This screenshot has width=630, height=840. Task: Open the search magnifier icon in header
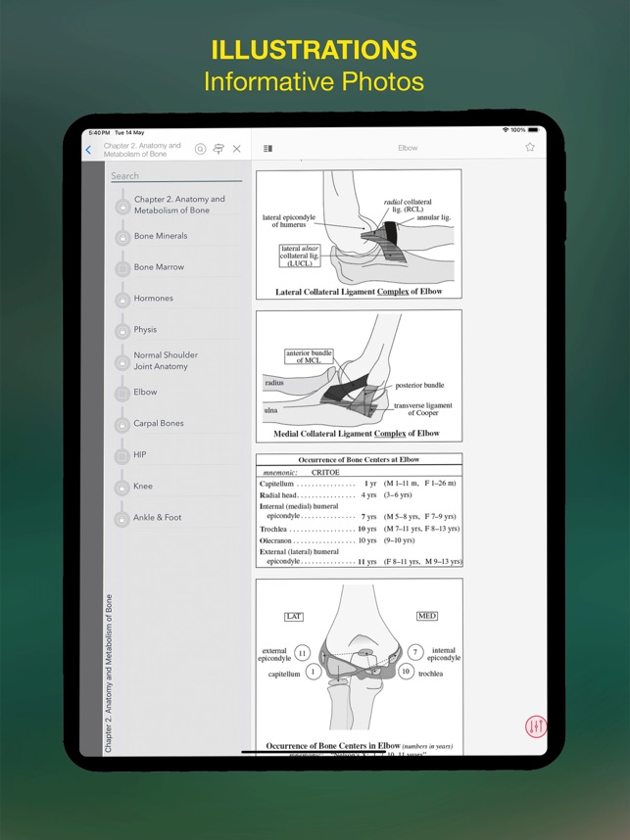click(x=201, y=149)
